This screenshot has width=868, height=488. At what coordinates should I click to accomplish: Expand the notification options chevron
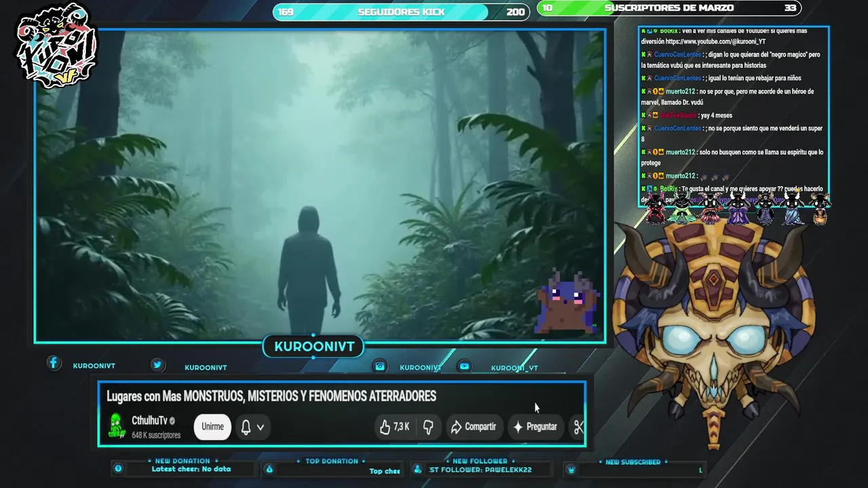tap(260, 427)
